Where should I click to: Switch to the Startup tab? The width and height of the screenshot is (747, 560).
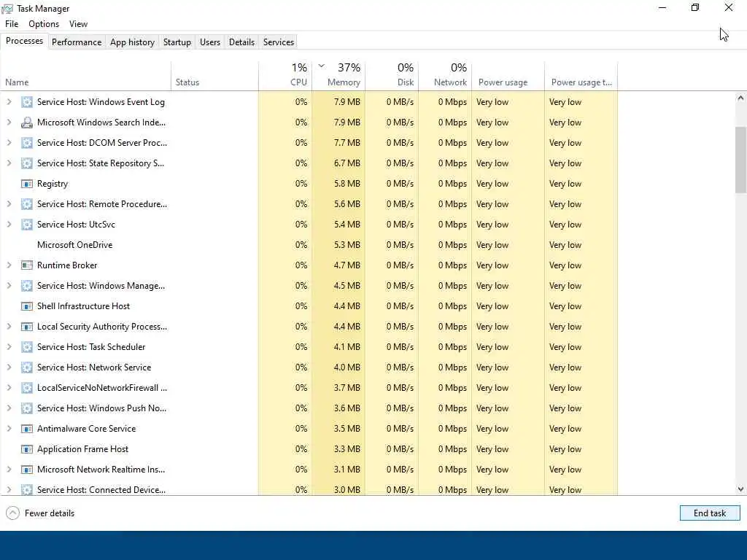click(177, 42)
